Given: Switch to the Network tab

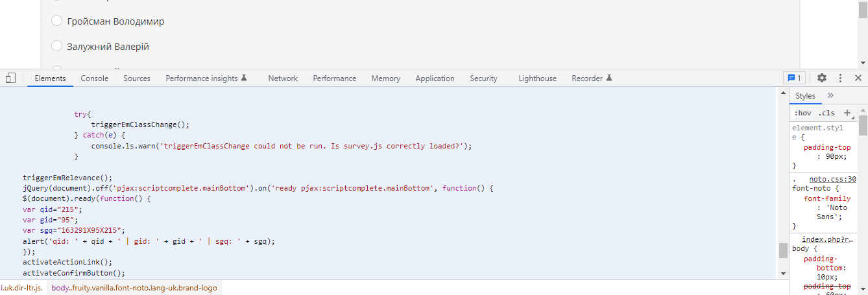Looking at the screenshot, I should coord(283,78).
